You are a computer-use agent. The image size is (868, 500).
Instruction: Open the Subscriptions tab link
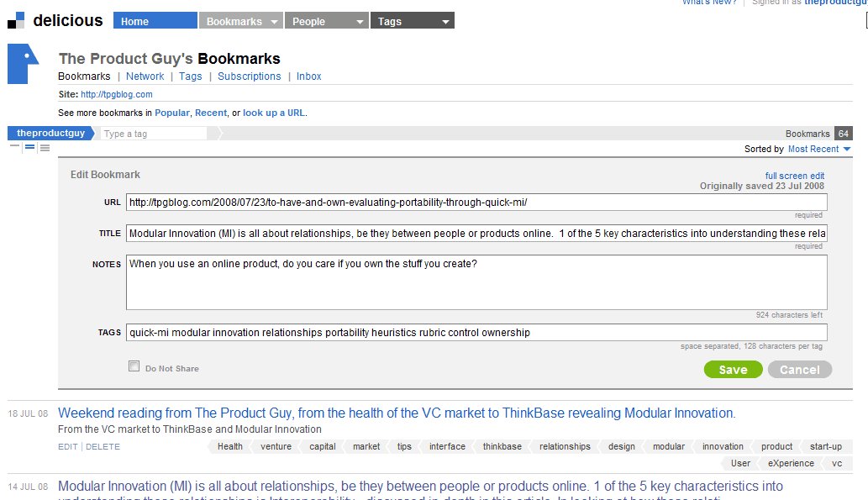pyautogui.click(x=250, y=76)
